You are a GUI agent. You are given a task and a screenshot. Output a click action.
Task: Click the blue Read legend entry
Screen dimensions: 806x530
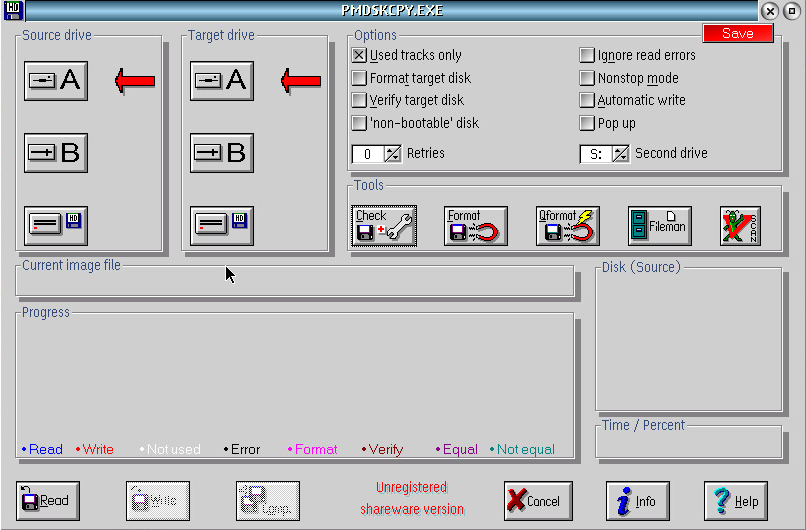click(x=42, y=449)
